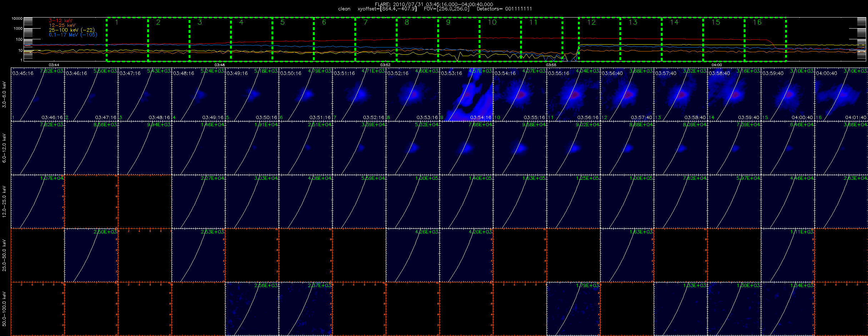This screenshot has height=336, width=868.
Task: Click the 04:00 time-axis label
Action: [x=717, y=65]
